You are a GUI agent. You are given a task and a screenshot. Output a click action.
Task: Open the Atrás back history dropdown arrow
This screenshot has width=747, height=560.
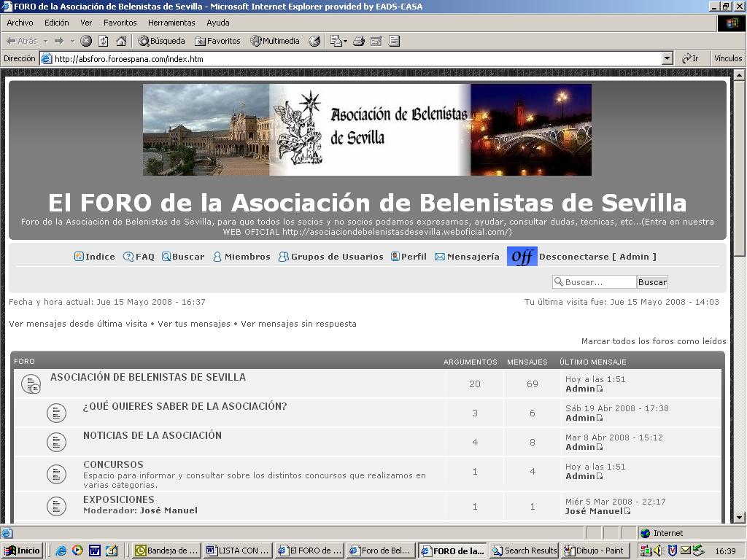coord(45,41)
